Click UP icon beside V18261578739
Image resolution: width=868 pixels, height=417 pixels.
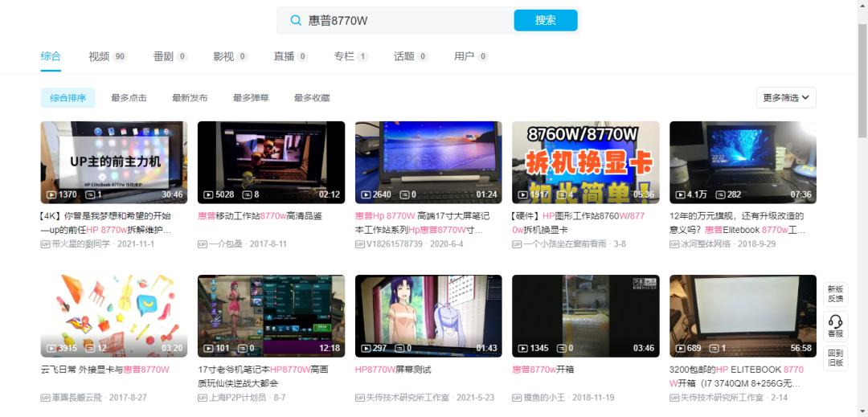pyautogui.click(x=360, y=244)
